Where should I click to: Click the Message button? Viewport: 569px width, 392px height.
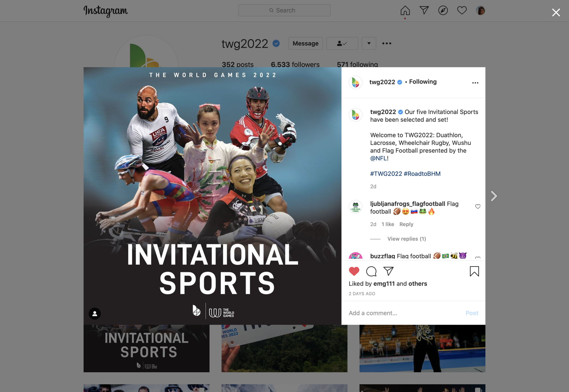tap(305, 43)
